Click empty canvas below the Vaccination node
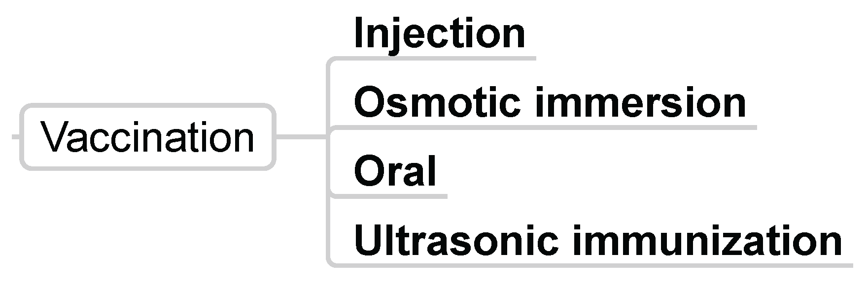Viewport: 868px width, 286px height. point(147,226)
